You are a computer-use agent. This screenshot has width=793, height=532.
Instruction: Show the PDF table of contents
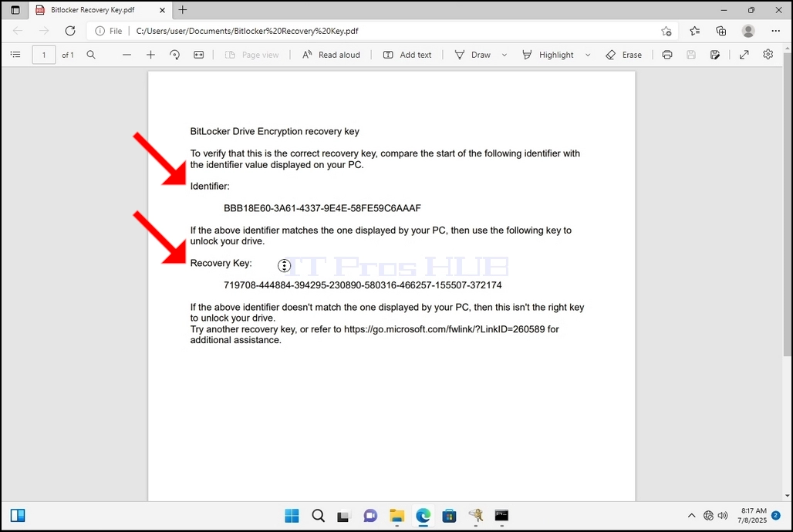(15, 55)
